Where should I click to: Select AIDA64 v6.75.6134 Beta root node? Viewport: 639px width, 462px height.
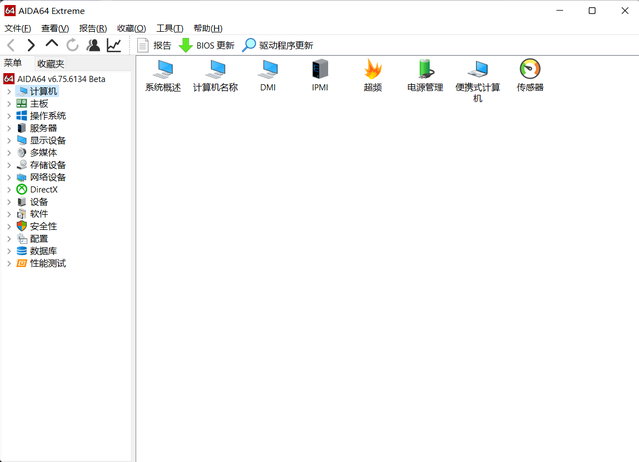click(x=61, y=79)
